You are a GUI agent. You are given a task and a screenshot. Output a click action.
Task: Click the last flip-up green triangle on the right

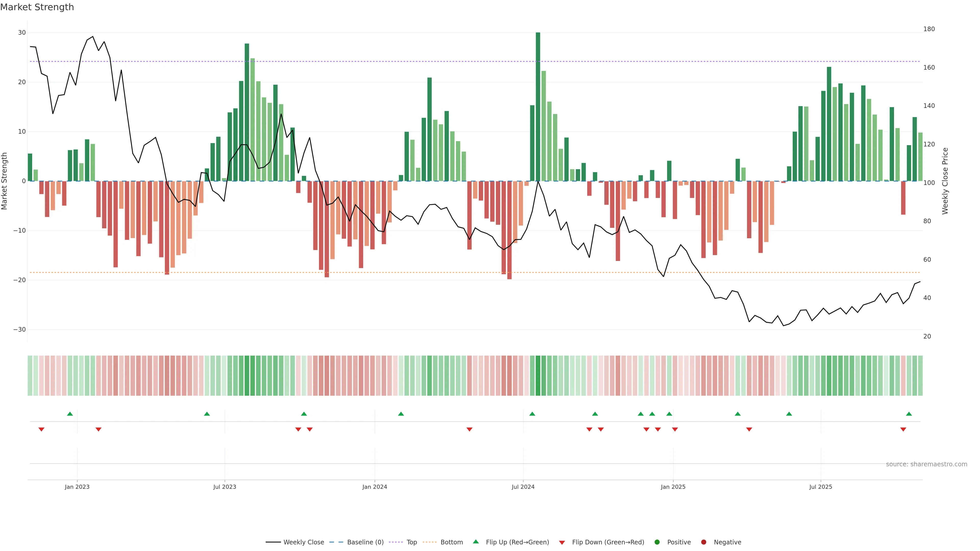[x=909, y=414]
